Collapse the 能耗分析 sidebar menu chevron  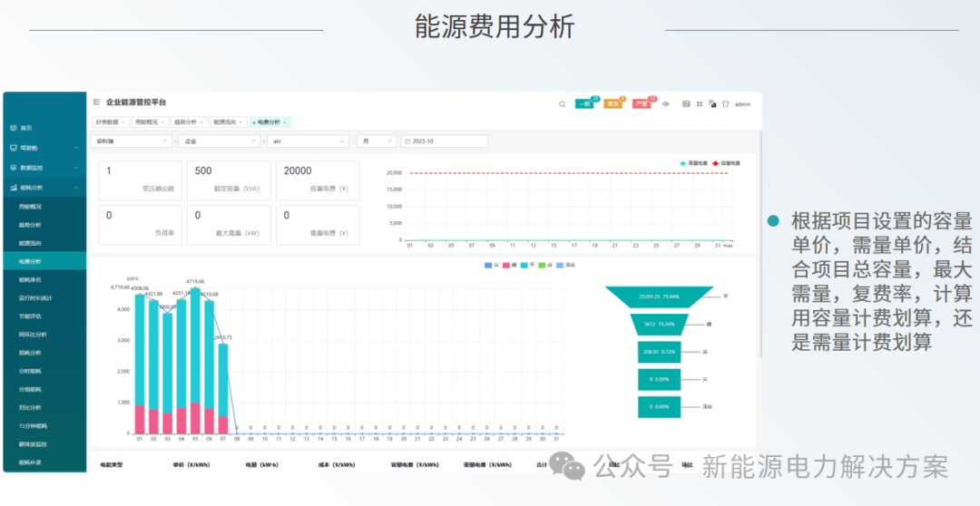tap(76, 187)
